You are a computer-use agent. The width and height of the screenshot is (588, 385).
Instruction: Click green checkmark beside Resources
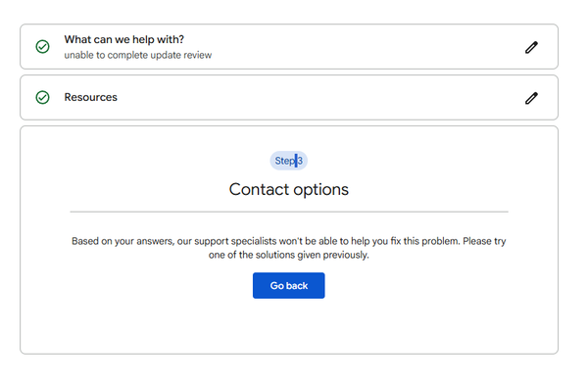coord(42,97)
